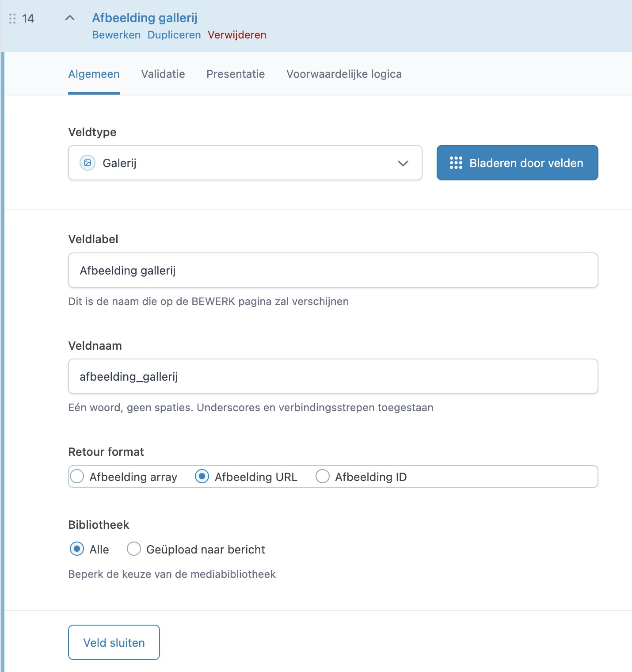Choose Geüpload naar bericht library option

(134, 549)
